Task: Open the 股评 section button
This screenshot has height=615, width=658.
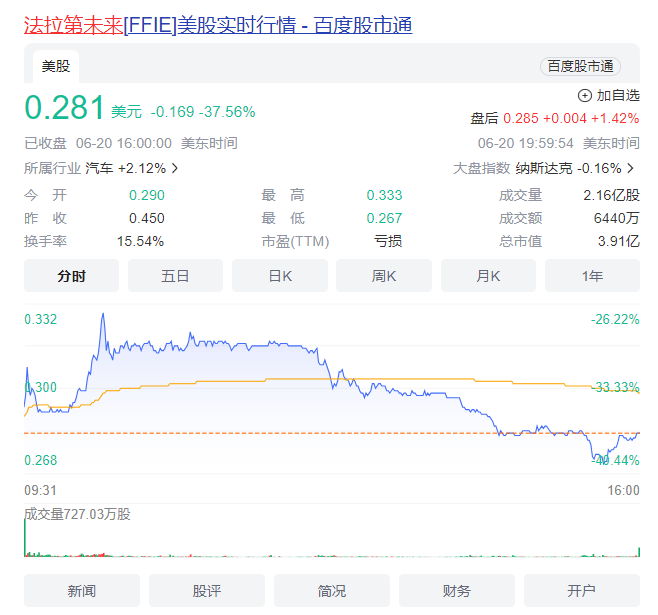Action: [206, 590]
